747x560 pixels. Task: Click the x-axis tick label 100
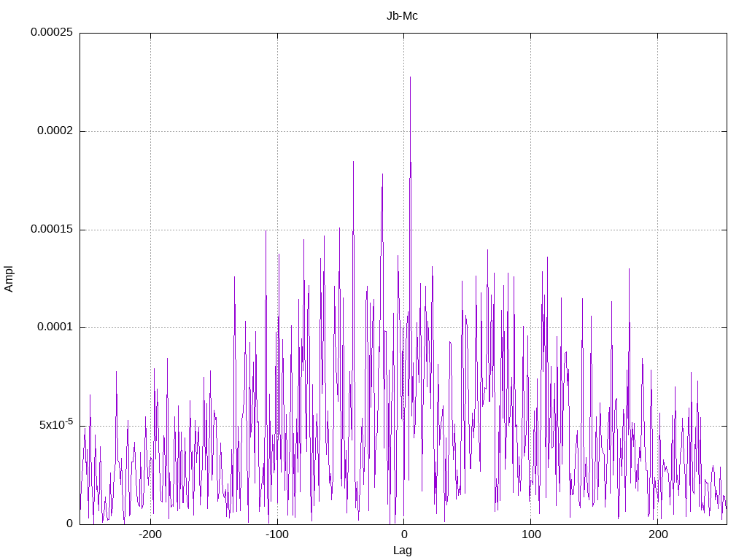(531, 534)
